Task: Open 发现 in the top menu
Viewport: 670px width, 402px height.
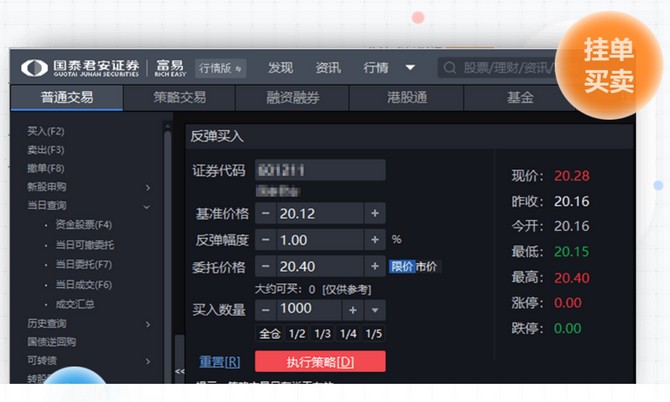Action: click(x=281, y=67)
